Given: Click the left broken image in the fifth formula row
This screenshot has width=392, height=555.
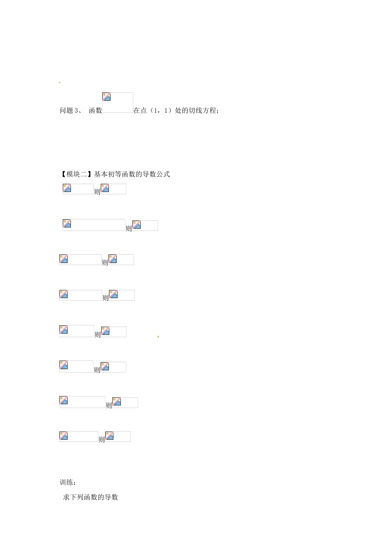Looking at the screenshot, I should (x=77, y=331).
